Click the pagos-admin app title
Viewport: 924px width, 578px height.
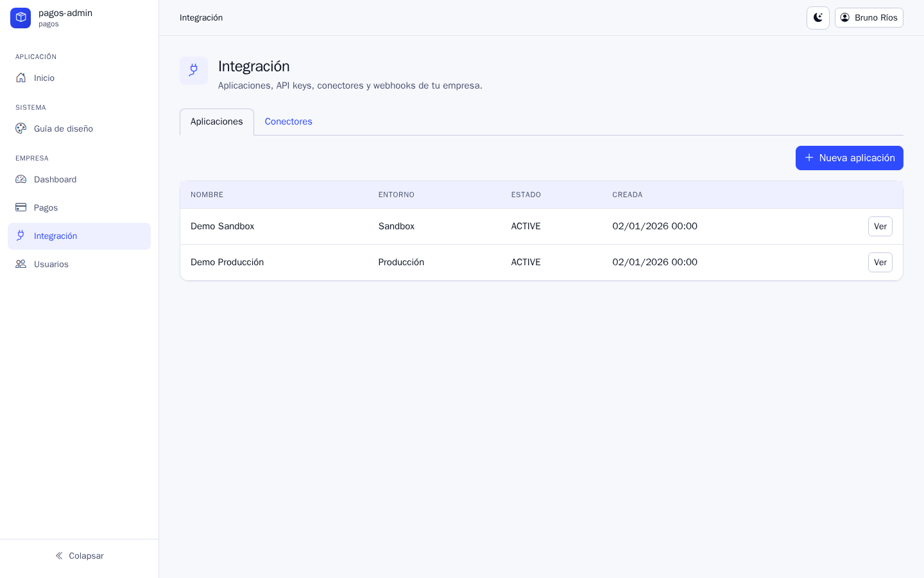(x=65, y=13)
